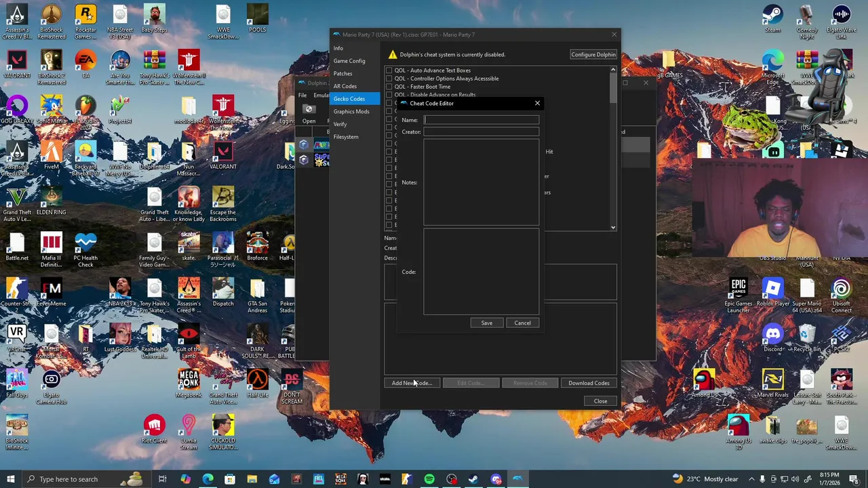
Task: Launch Epic Games Launcher desktop icon
Action: pyautogui.click(x=738, y=295)
